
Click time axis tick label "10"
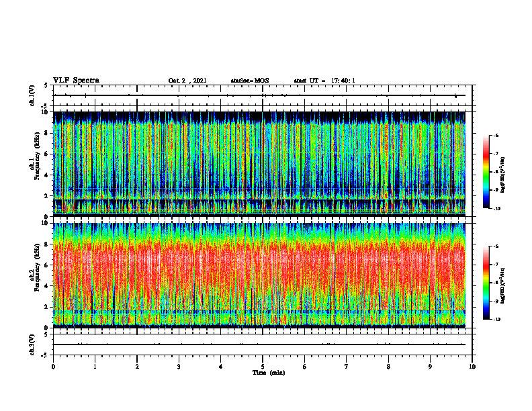click(472, 367)
